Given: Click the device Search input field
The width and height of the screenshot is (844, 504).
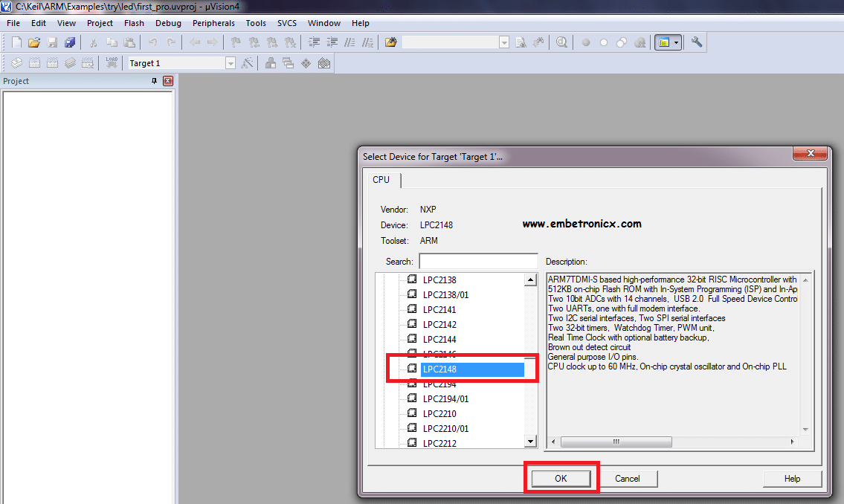Looking at the screenshot, I should (x=479, y=262).
